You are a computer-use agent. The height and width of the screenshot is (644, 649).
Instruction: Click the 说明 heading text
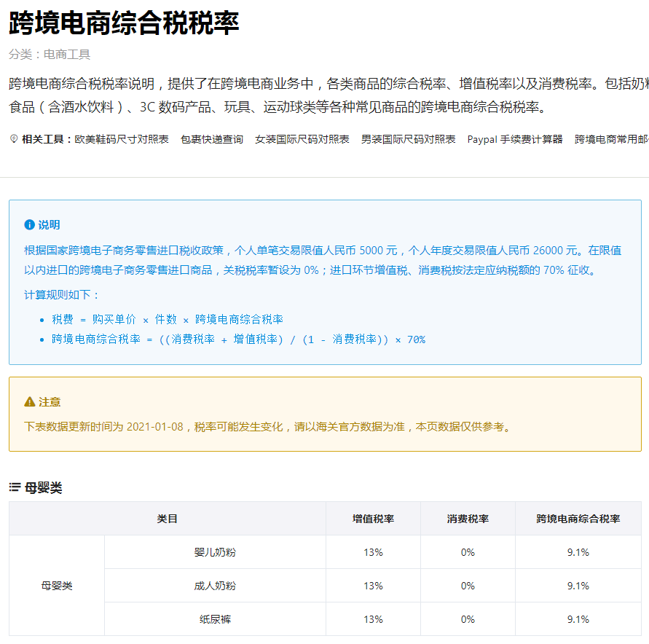[x=50, y=224]
